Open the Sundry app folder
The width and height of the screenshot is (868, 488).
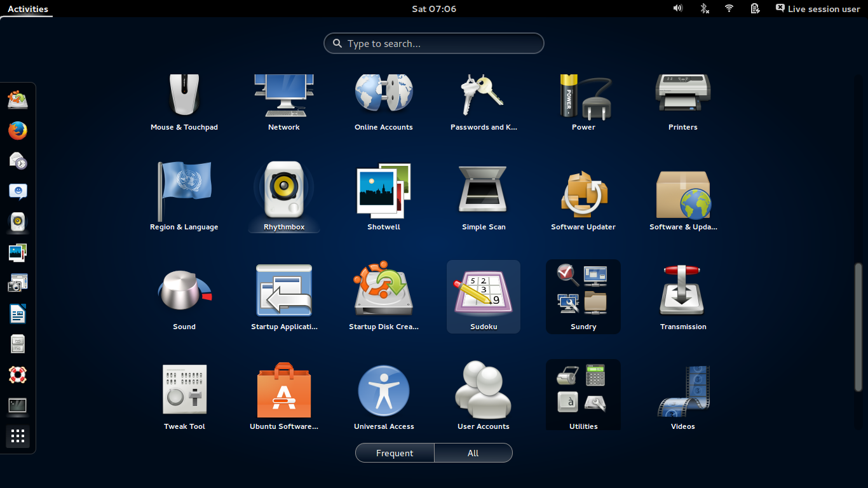(583, 296)
